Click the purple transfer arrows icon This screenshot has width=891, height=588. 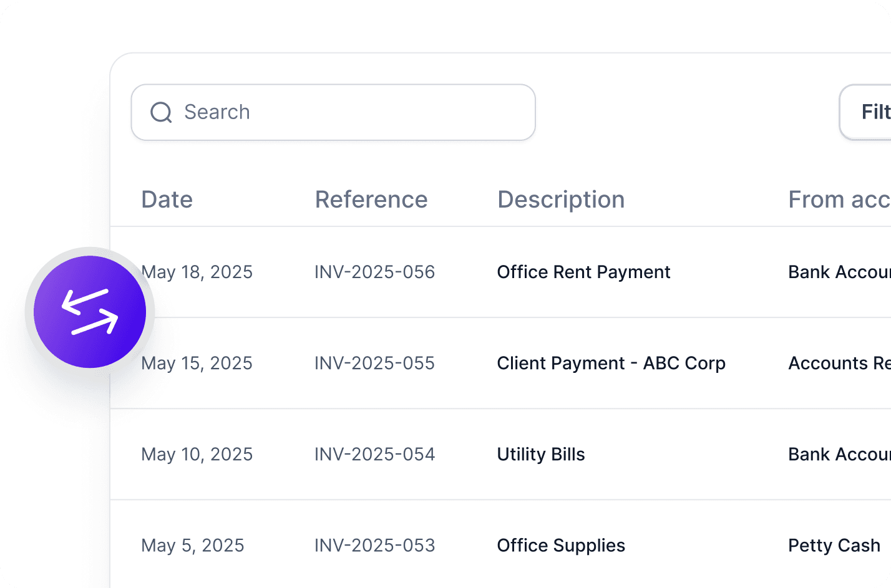[90, 311]
